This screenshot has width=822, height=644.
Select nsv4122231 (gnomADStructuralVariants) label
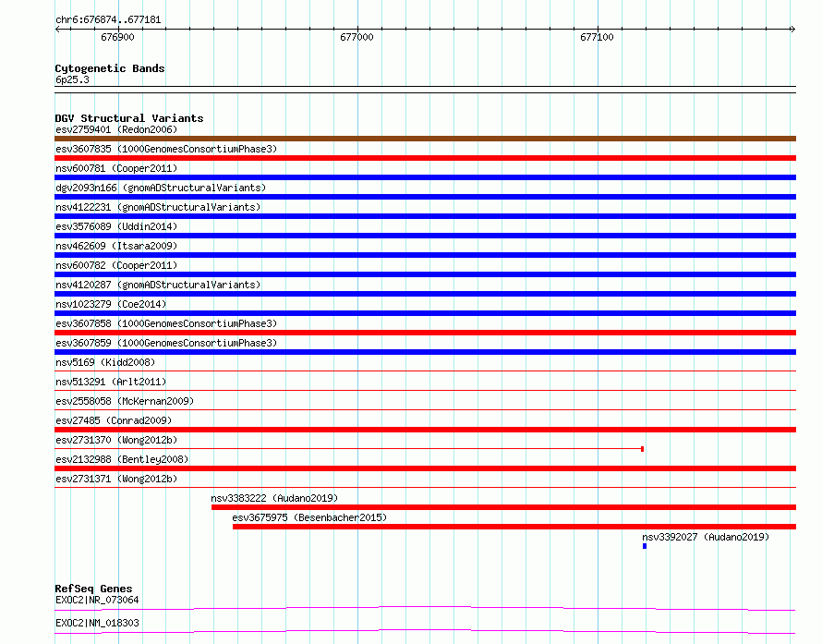coord(158,207)
